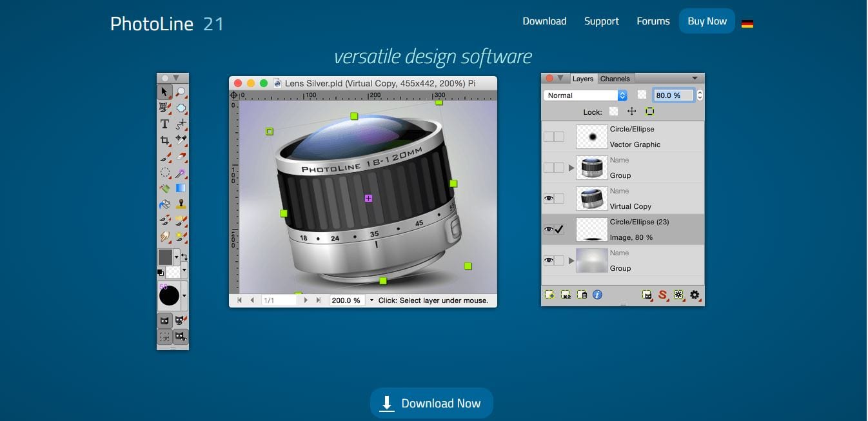Select the stamp clone tool
Viewport: 868px width, 421px height.
[181, 204]
